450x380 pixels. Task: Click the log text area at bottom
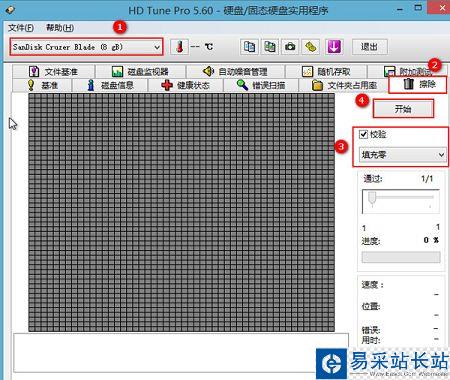pos(181,353)
